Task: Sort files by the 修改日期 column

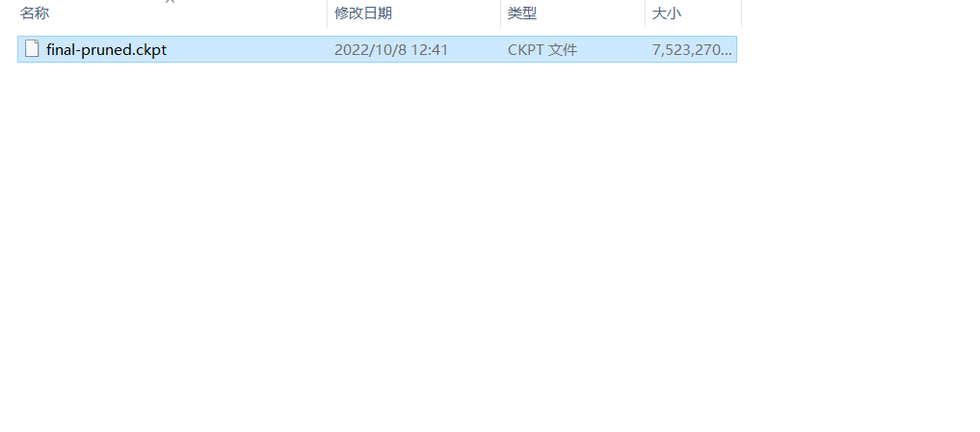Action: click(x=413, y=13)
